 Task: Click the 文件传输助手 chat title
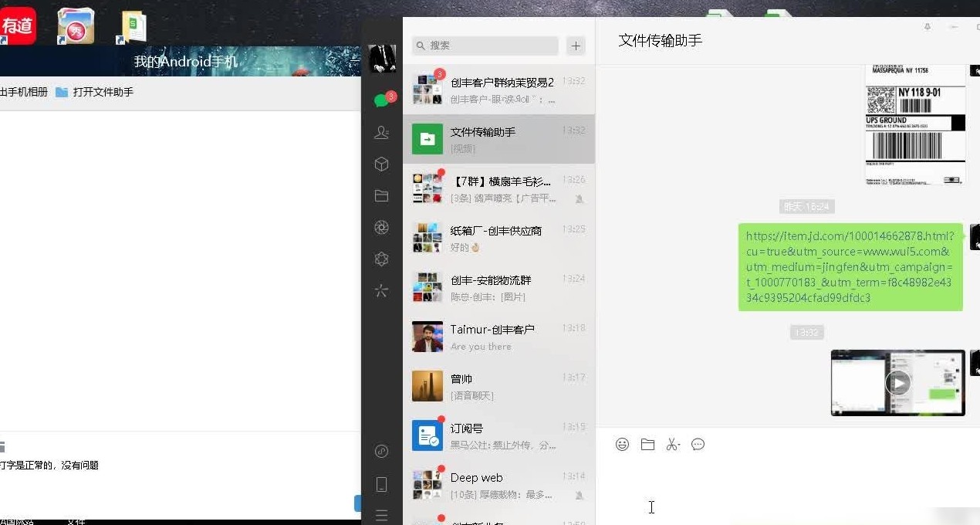point(661,40)
